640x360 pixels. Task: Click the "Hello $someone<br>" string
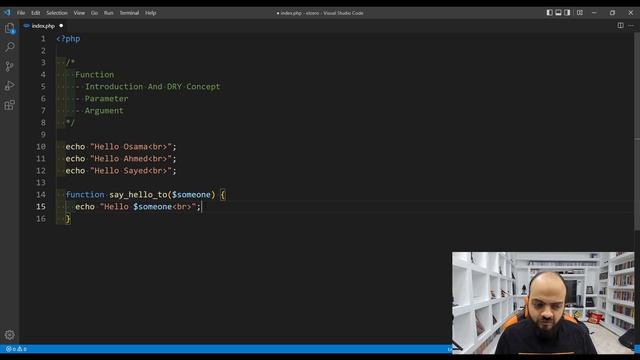click(x=148, y=207)
